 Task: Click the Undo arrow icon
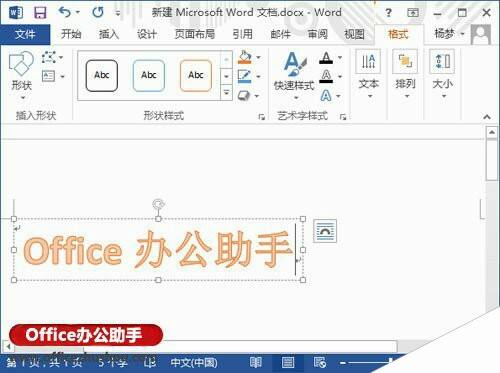pyautogui.click(x=65, y=12)
